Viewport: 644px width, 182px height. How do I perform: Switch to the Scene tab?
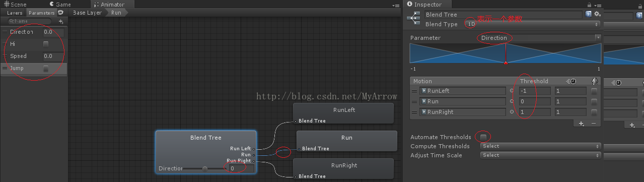[x=15, y=5]
